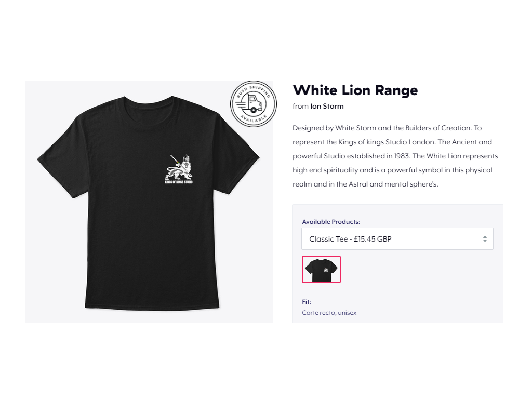
Task: Click the up-down arrows on product selector
Action: click(x=485, y=239)
